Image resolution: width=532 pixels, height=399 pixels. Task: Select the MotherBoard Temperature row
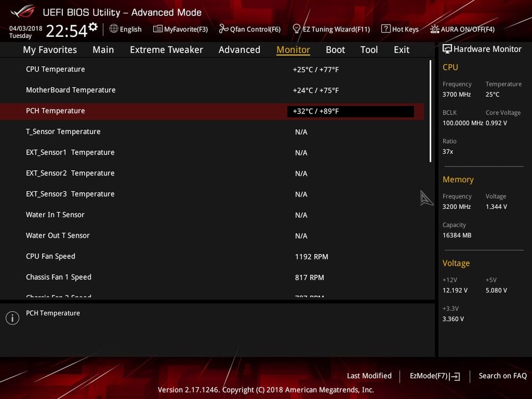(x=212, y=90)
